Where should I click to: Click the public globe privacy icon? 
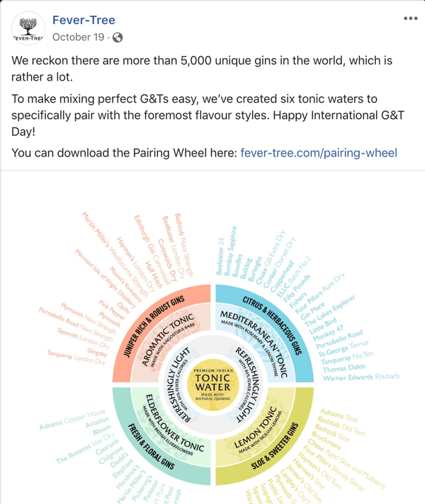tap(118, 38)
